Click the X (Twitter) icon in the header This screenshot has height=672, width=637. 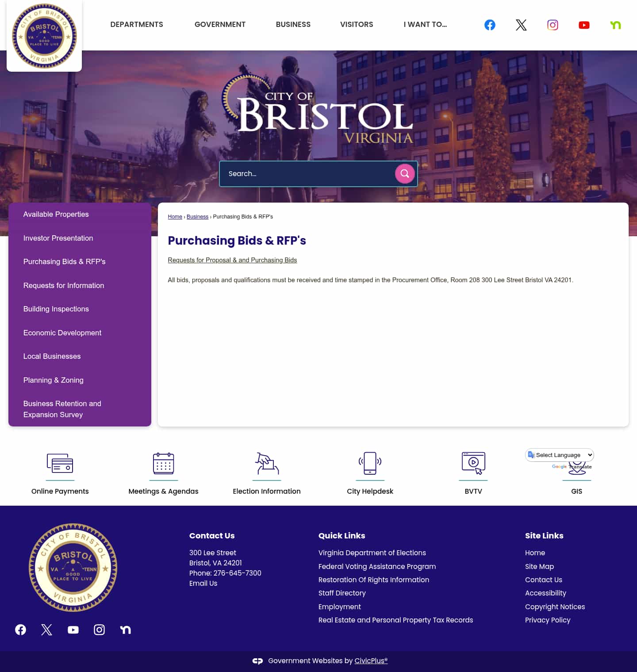tap(521, 25)
